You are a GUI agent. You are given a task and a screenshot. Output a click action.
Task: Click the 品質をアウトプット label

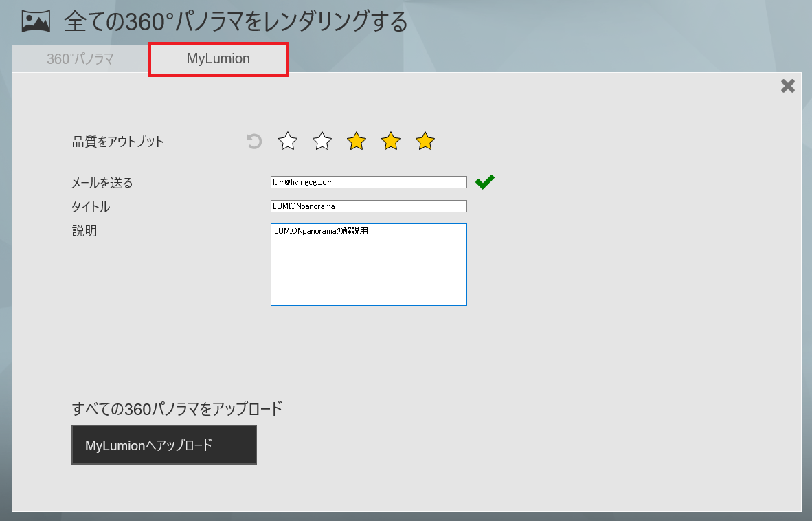[x=118, y=142]
